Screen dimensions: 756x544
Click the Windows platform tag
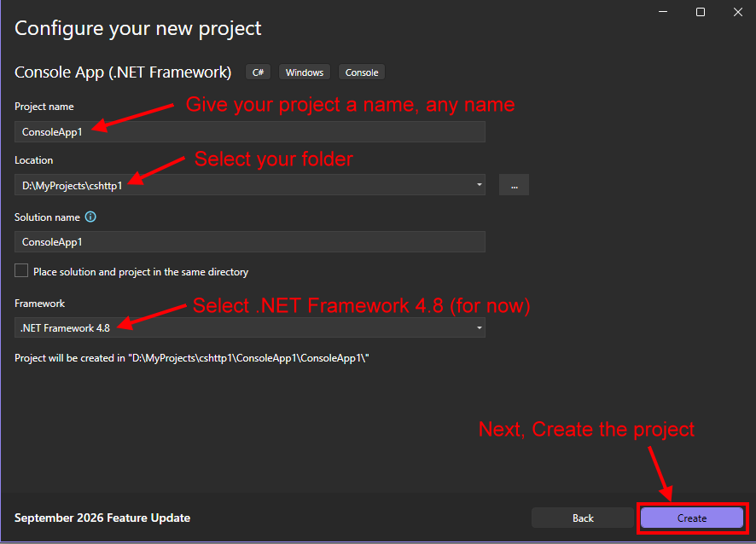pos(305,72)
